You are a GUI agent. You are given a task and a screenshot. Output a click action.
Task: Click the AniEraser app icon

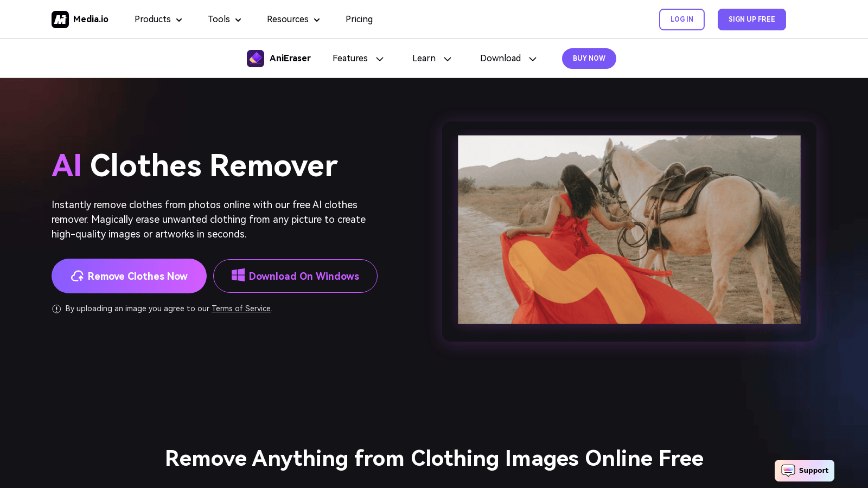pyautogui.click(x=256, y=59)
